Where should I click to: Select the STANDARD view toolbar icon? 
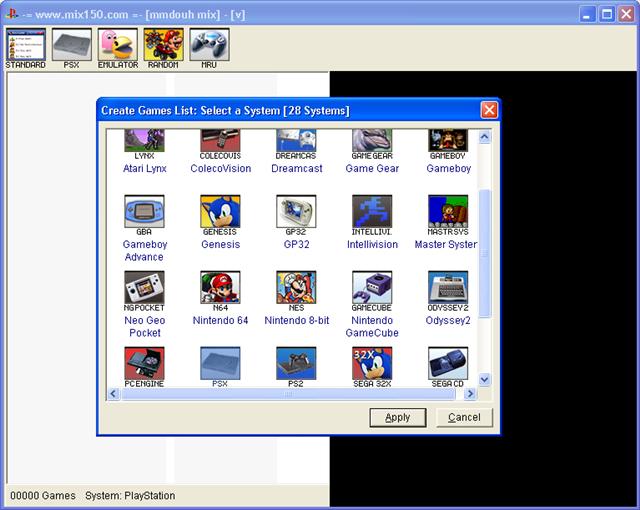25,49
